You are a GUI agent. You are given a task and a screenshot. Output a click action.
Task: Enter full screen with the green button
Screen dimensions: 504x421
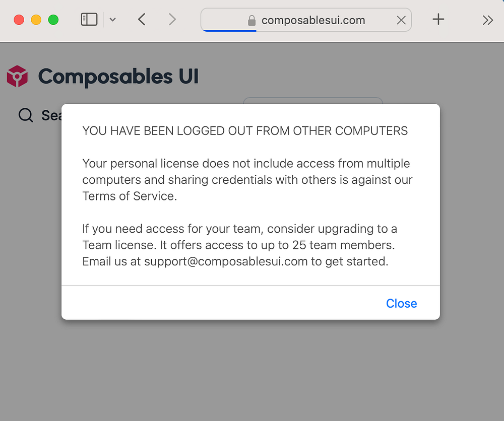pos(53,20)
